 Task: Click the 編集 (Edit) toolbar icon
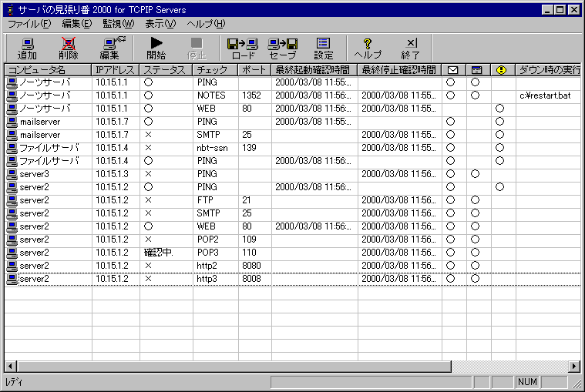tap(110, 48)
